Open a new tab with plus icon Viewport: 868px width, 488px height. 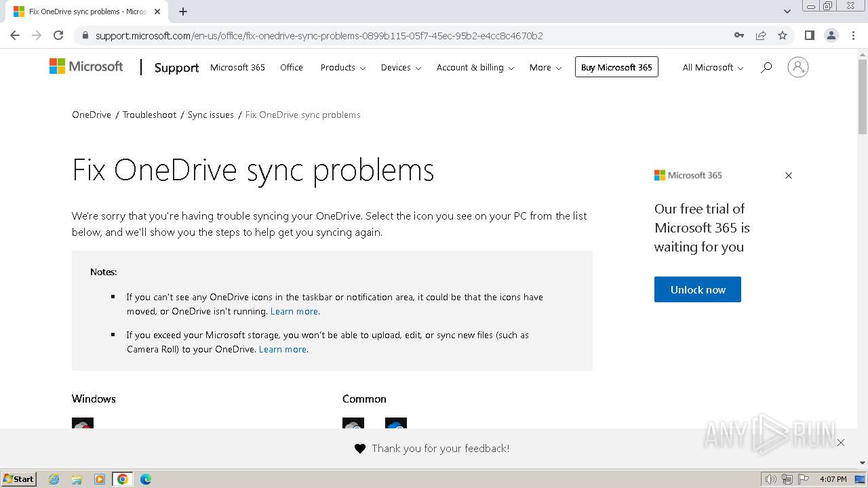coord(183,12)
